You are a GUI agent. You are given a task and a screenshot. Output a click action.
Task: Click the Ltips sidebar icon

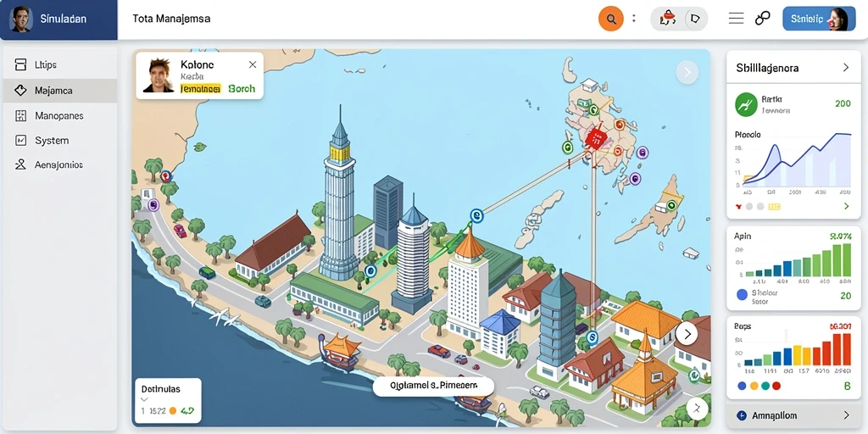pos(20,64)
